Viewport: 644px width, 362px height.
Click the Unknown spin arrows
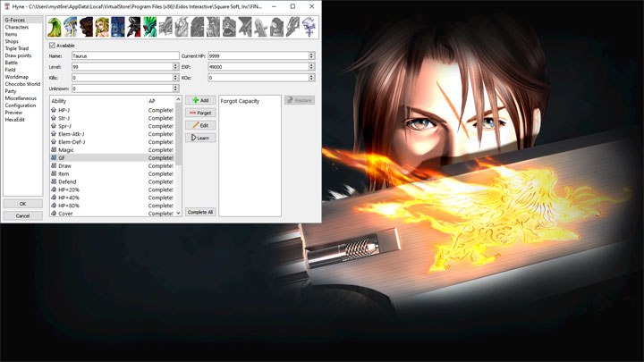[x=176, y=88]
